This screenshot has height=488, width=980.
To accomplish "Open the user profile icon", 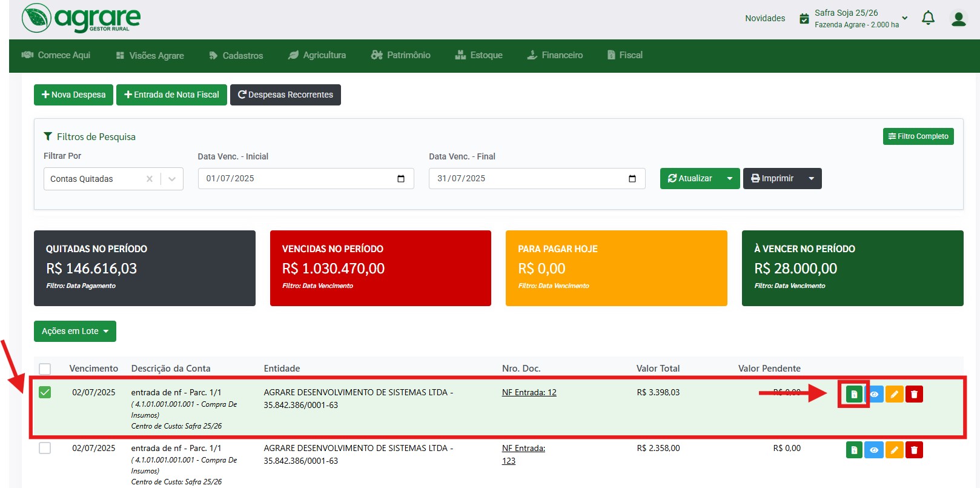I will tap(959, 19).
